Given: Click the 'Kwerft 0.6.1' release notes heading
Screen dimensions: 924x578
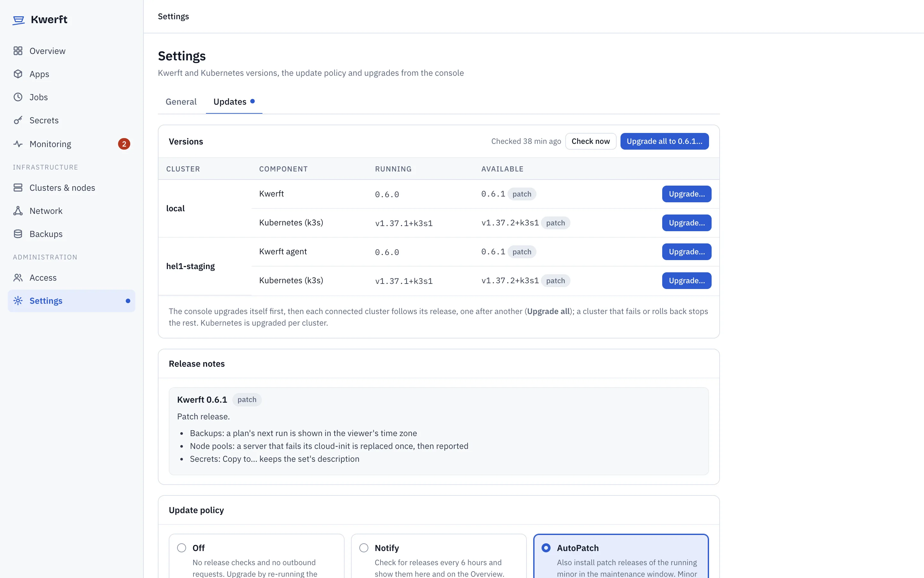Looking at the screenshot, I should pyautogui.click(x=202, y=399).
